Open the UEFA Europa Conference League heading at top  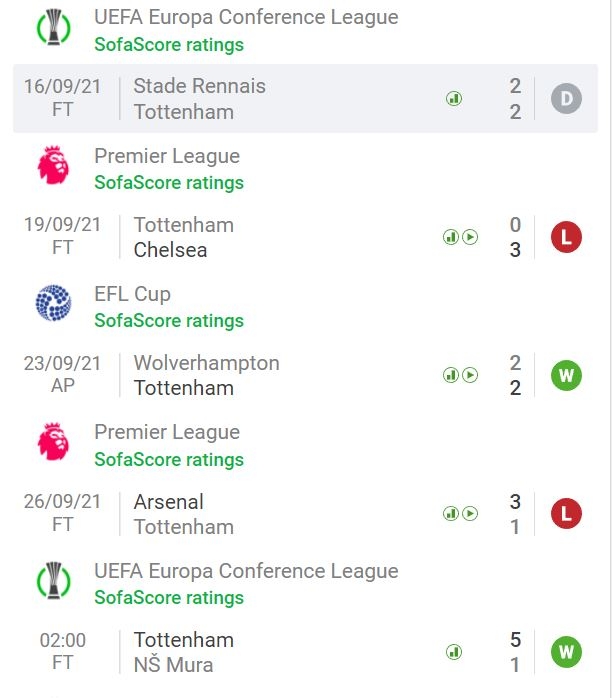point(246,17)
